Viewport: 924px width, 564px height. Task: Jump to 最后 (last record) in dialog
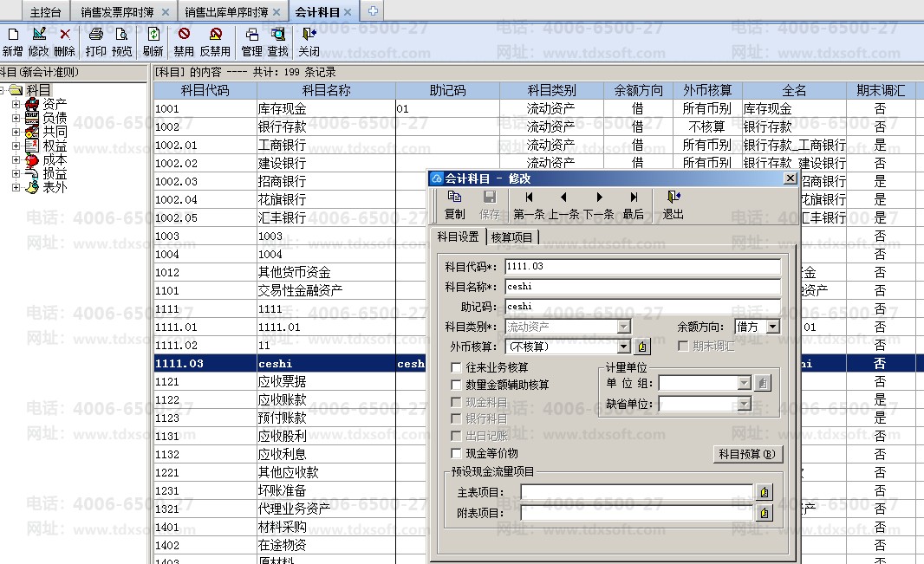click(634, 204)
